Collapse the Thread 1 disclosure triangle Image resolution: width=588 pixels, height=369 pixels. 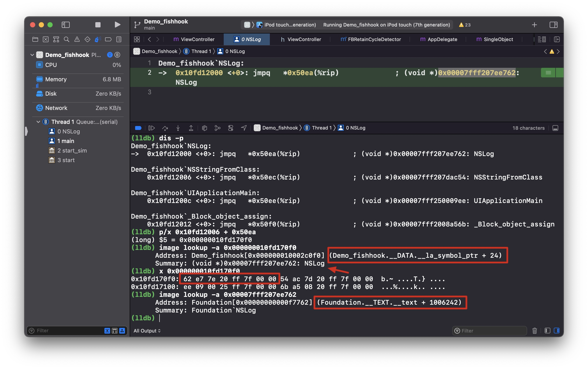point(38,122)
